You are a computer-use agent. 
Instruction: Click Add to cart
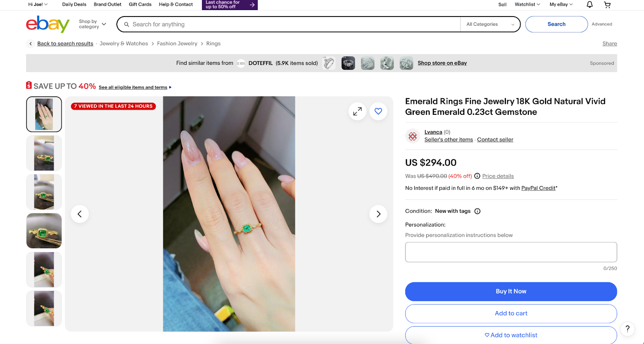(x=511, y=313)
